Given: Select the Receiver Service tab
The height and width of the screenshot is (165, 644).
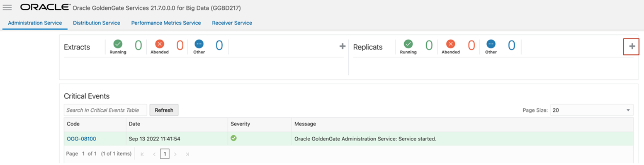Looking at the screenshot, I should coord(232,23).
